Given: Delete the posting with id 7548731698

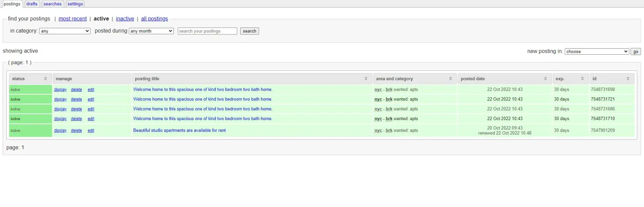Looking at the screenshot, I should pyautogui.click(x=76, y=90).
